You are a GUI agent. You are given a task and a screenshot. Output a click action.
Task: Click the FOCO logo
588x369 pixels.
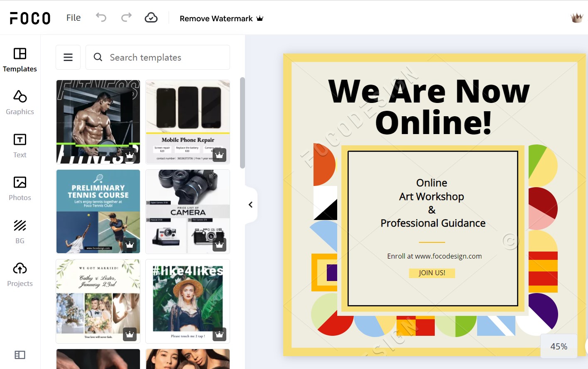[30, 18]
